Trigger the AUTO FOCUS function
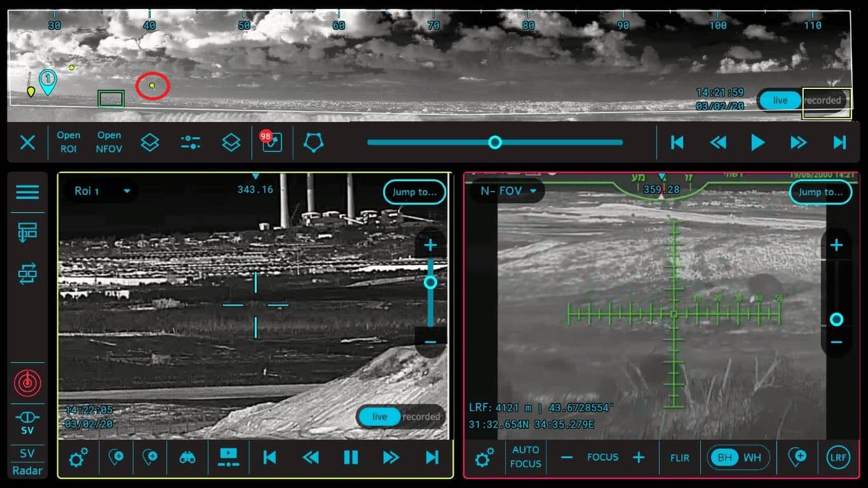Viewport: 868px width, 488px height. coord(526,457)
